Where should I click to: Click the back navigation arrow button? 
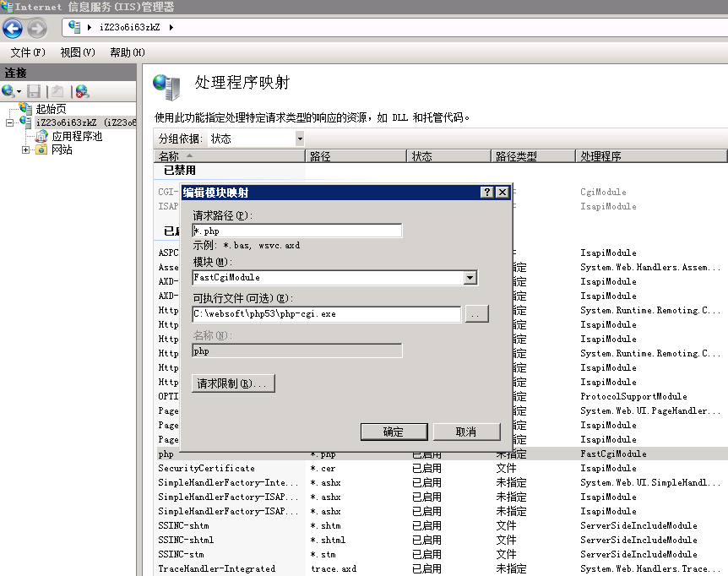click(x=13, y=29)
